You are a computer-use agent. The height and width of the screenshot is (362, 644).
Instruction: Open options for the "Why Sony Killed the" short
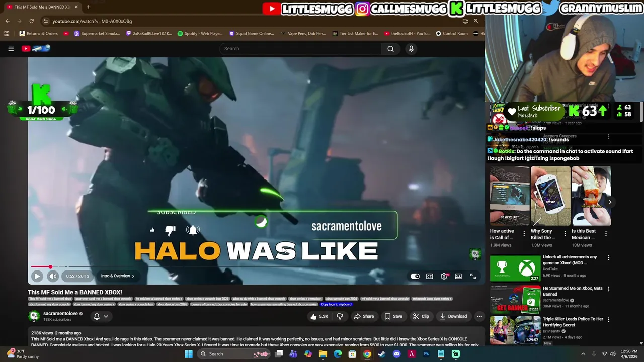(565, 234)
